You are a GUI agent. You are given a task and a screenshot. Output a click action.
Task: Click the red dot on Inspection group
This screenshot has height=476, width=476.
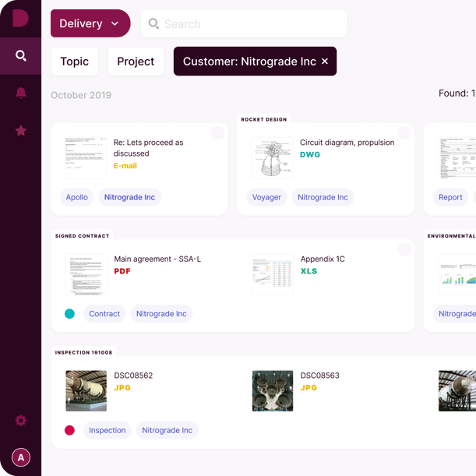[69, 430]
